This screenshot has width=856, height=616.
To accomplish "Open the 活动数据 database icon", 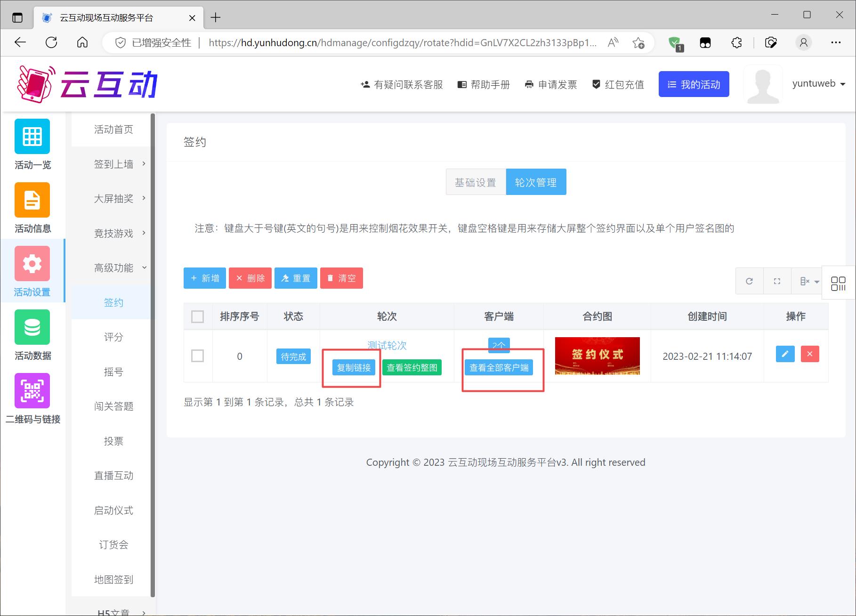I will pos(32,327).
